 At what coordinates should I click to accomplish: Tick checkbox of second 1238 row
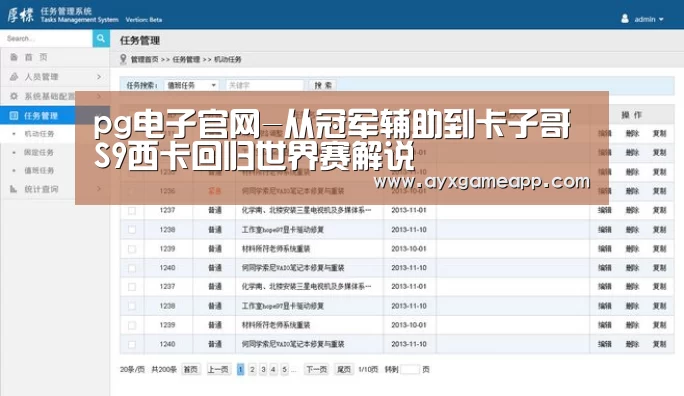(x=132, y=306)
